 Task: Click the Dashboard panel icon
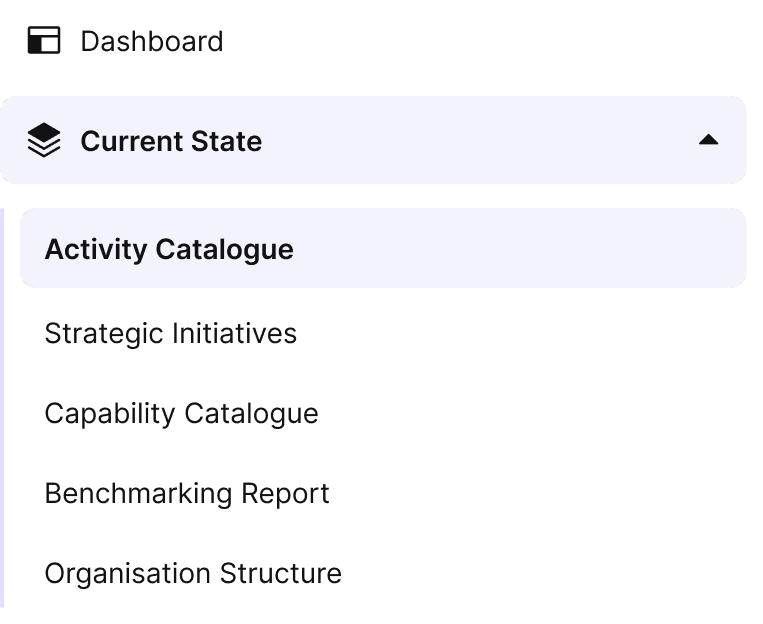pyautogui.click(x=44, y=41)
